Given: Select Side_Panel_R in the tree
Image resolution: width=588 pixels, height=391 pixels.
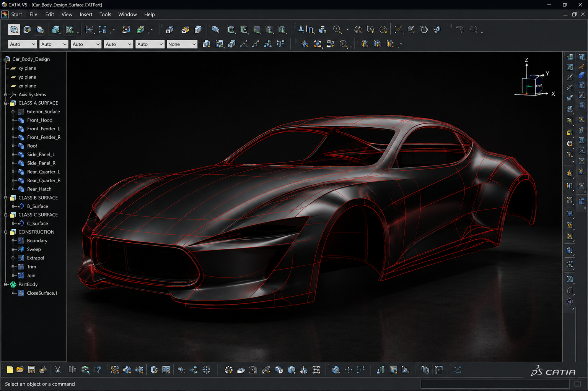Looking at the screenshot, I should [x=41, y=163].
